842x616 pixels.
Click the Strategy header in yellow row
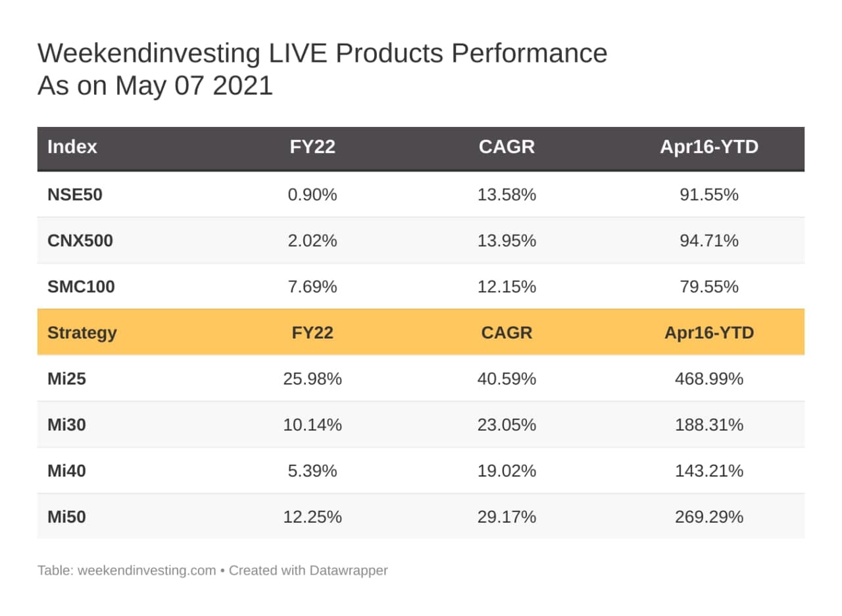82,333
